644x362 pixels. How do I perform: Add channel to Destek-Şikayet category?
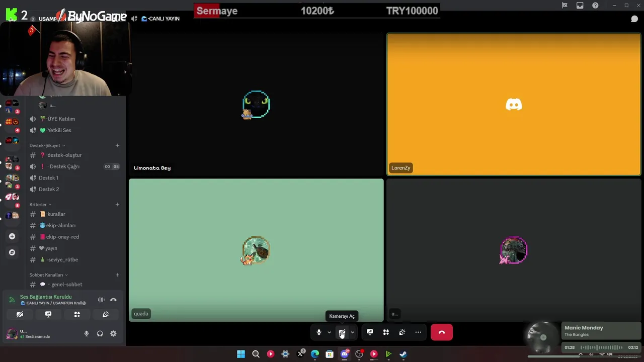point(117,145)
